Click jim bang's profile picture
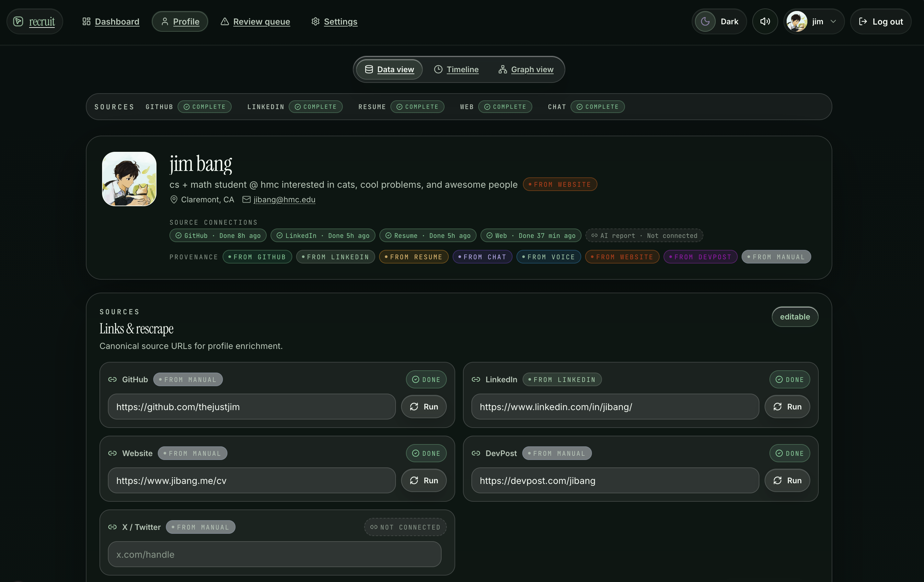The height and width of the screenshot is (582, 924). point(129,179)
